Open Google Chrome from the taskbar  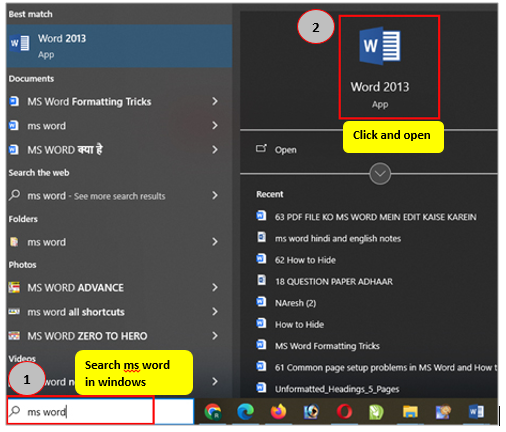213,412
